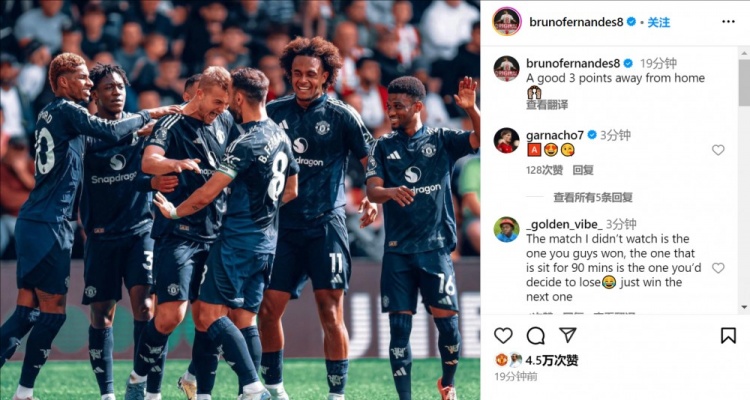Click the verified badge beside garnacho7
The image size is (750, 400).
[x=592, y=135]
